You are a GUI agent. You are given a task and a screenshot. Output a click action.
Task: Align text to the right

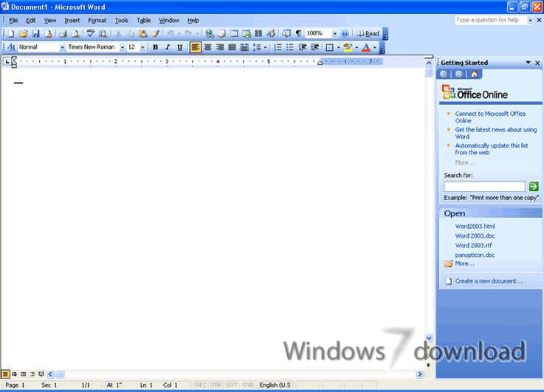tap(220, 47)
